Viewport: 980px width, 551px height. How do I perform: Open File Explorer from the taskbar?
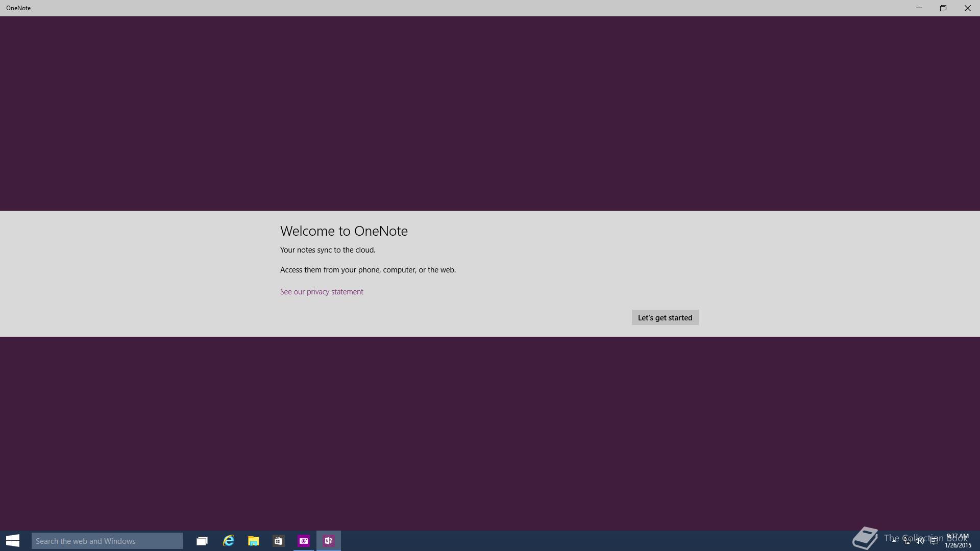click(x=253, y=541)
